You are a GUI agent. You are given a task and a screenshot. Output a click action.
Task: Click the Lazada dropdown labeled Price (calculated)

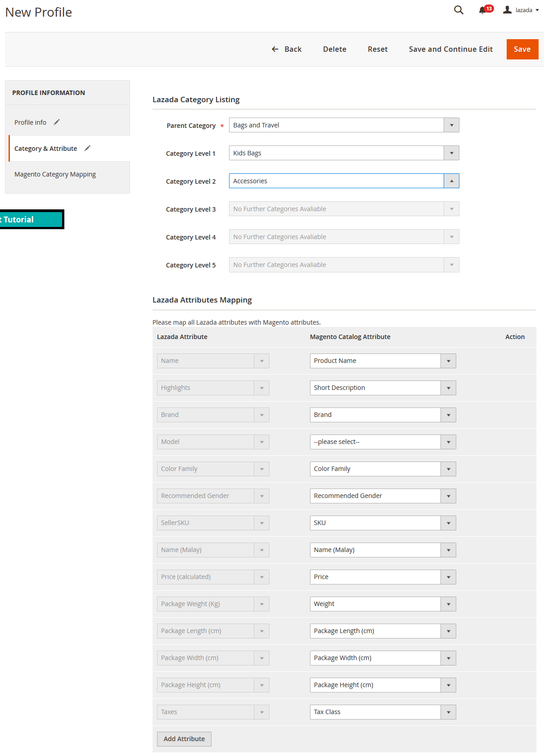point(213,577)
